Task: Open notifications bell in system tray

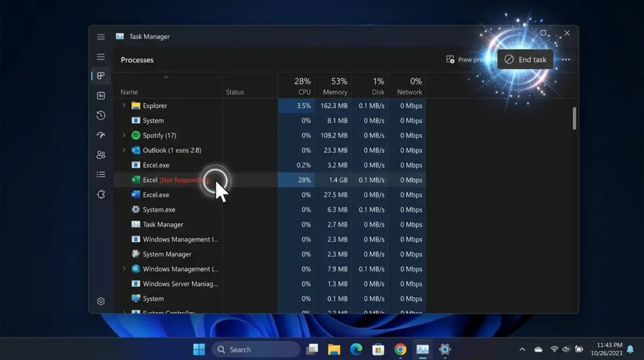Action: [630, 349]
